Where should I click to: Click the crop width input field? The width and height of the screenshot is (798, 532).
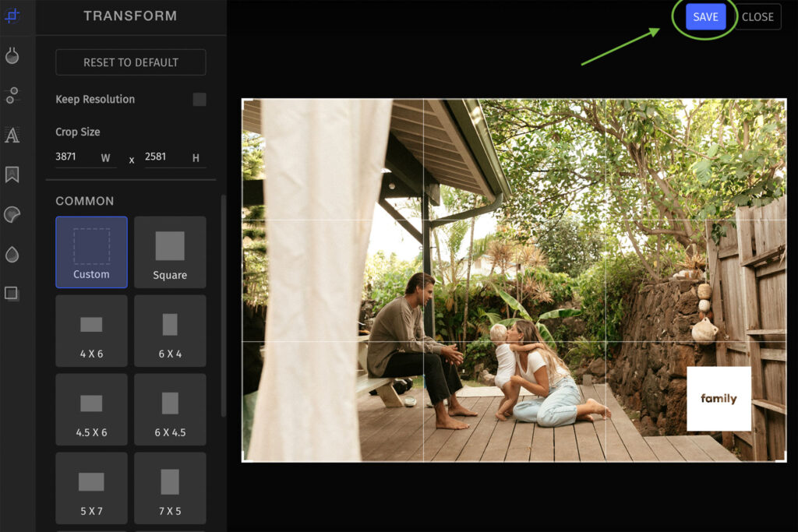(78, 157)
